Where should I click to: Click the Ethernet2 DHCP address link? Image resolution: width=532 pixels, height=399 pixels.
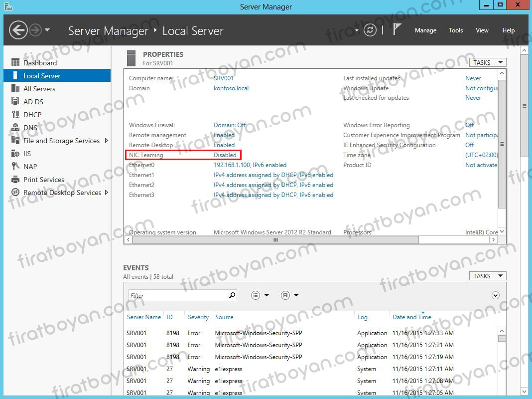[x=273, y=185]
